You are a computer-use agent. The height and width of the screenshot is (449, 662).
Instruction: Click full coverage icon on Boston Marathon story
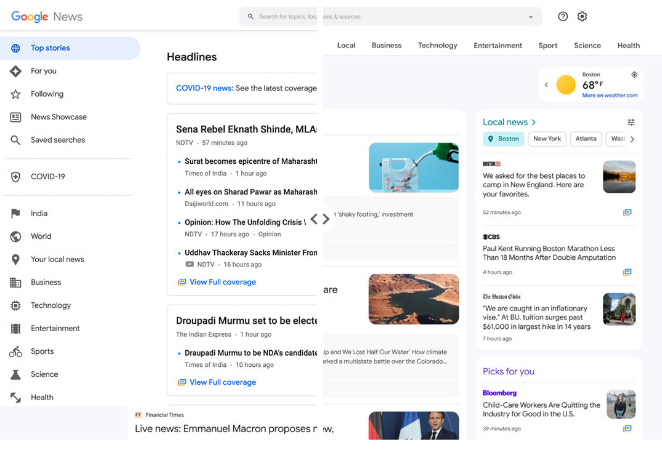tap(627, 272)
